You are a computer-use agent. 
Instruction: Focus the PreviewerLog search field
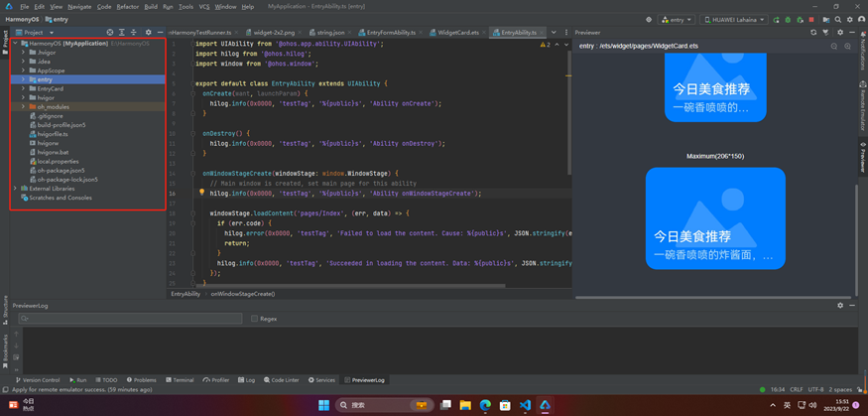130,319
